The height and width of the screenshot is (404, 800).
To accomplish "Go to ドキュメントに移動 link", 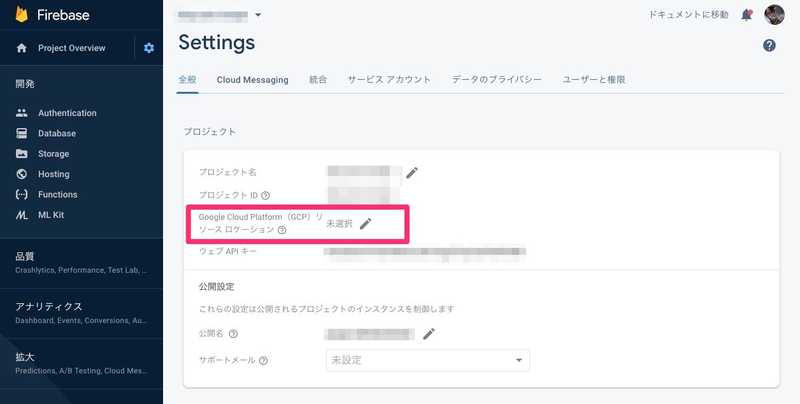I will click(x=688, y=15).
